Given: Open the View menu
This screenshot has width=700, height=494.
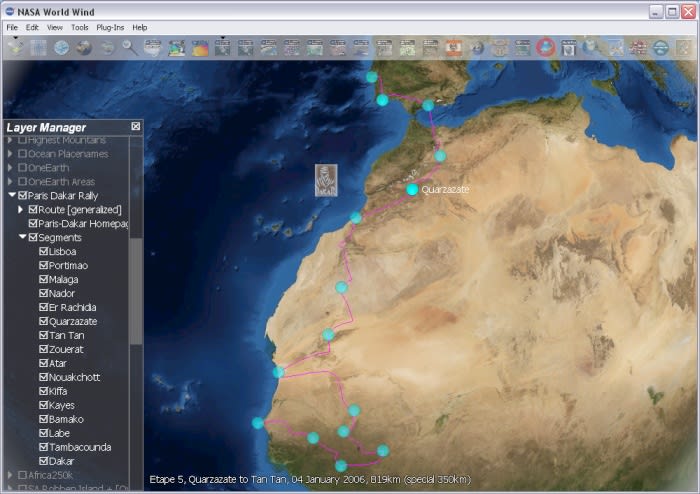Looking at the screenshot, I should pyautogui.click(x=55, y=27).
